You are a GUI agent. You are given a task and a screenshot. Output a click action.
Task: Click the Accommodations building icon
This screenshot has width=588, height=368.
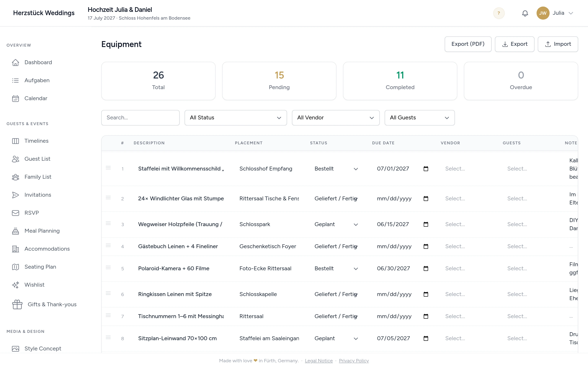point(16,249)
